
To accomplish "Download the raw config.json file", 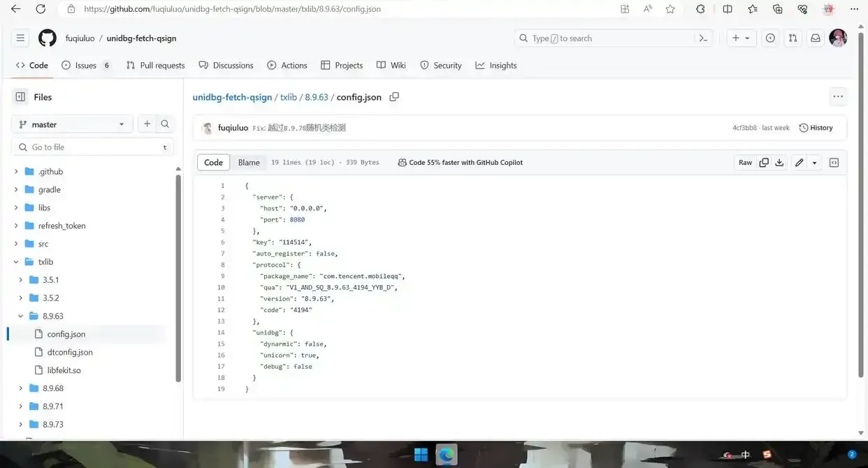I will pos(779,163).
